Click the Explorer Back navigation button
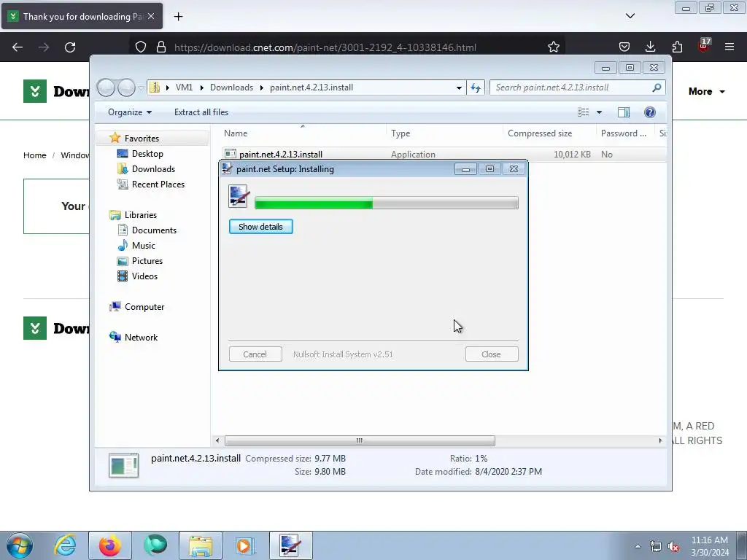 pos(106,87)
